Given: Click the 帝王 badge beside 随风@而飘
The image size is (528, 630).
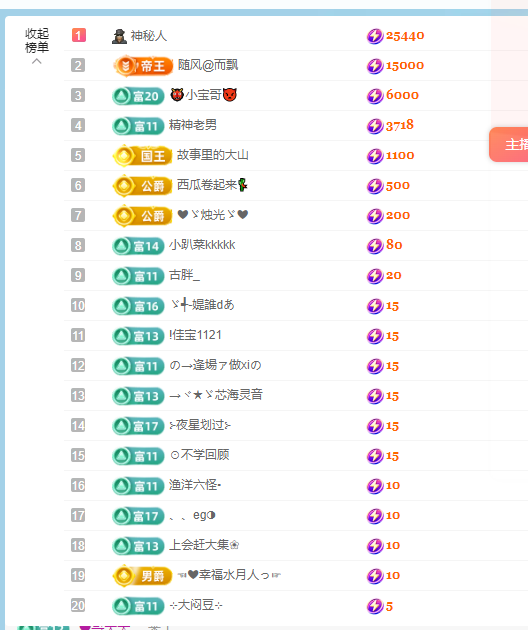Looking at the screenshot, I should (143, 65).
